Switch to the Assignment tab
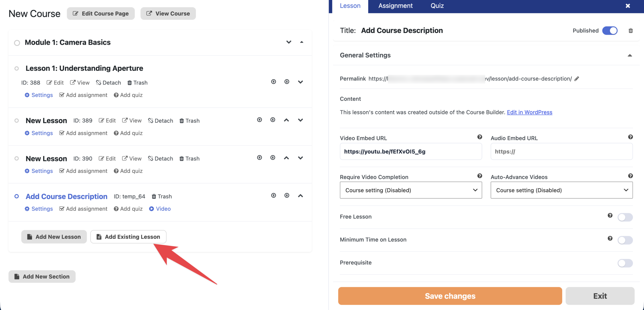This screenshot has width=644, height=310. (395, 6)
